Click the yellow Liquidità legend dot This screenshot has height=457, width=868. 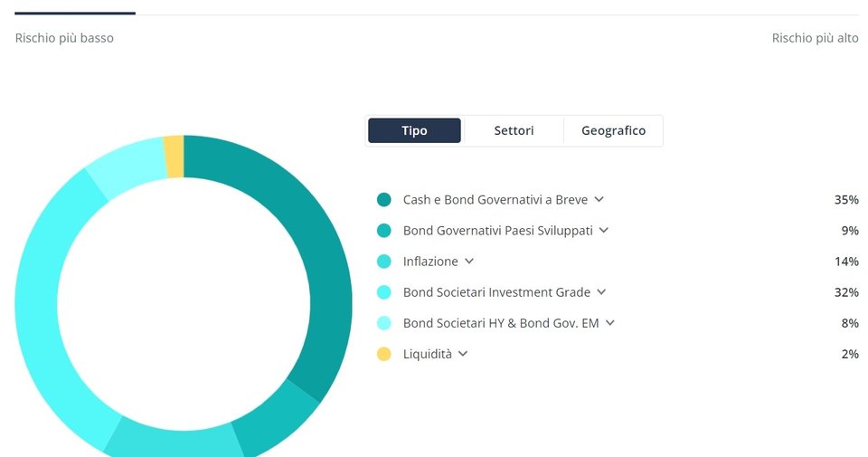click(x=383, y=354)
